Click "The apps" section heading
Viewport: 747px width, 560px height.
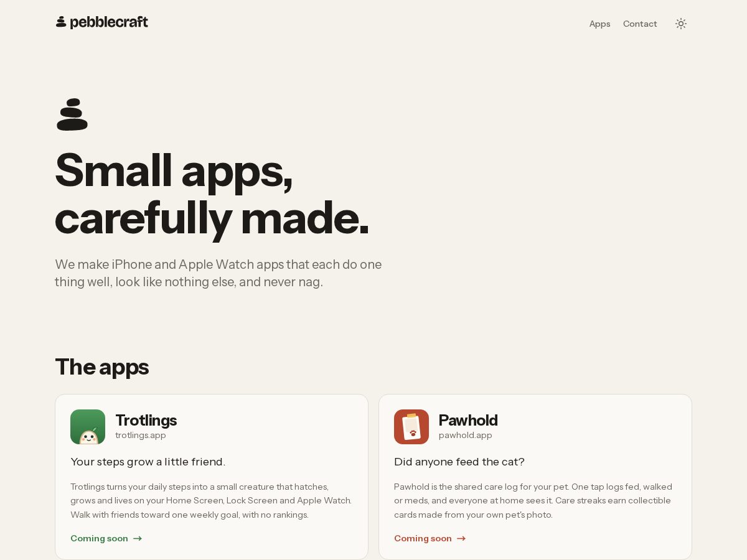102,366
